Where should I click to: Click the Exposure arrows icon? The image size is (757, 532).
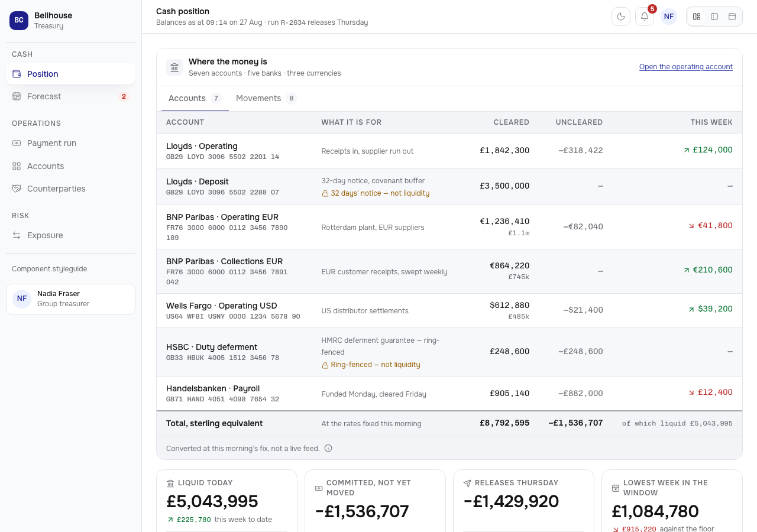[17, 235]
